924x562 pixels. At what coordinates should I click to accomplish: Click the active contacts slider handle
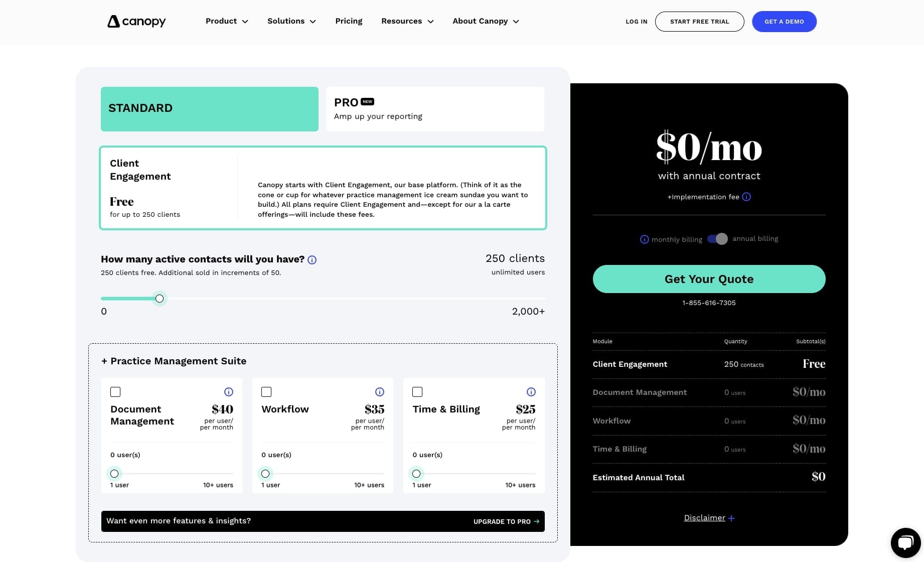coord(160,299)
